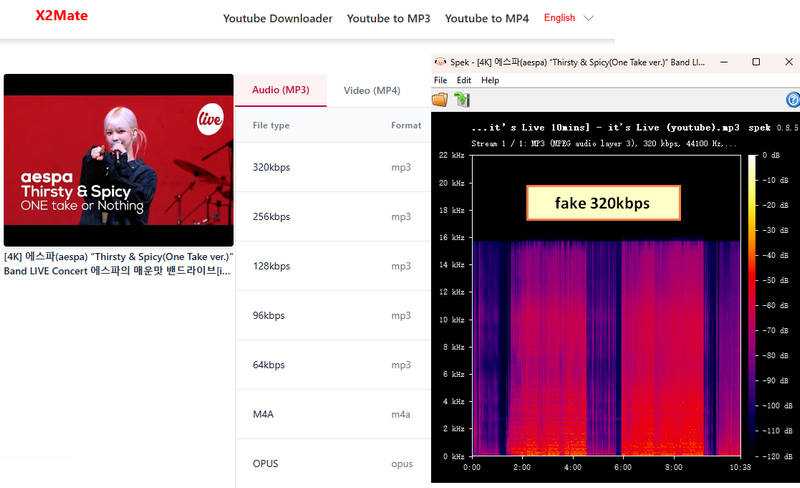The image size is (800, 488).
Task: Select the 64kbps mp3 row
Action: (x=333, y=365)
